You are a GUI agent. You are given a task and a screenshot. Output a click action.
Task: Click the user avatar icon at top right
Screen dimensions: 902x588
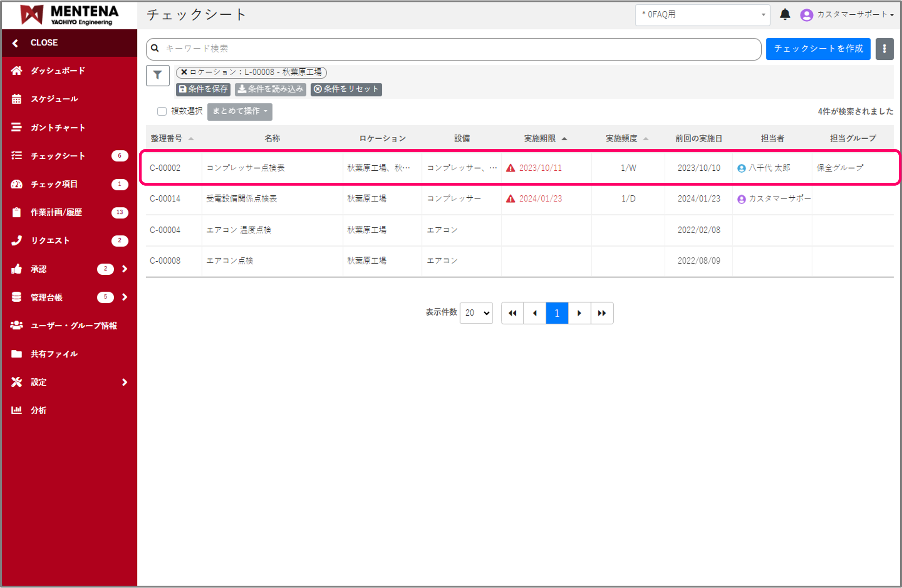tap(806, 15)
